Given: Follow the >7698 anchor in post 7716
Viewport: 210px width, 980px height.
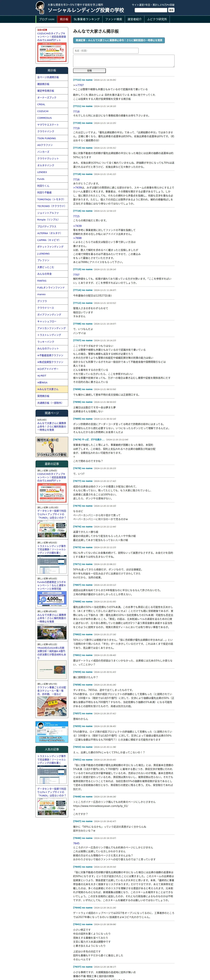Looking at the screenshot, I should coord(77,238).
